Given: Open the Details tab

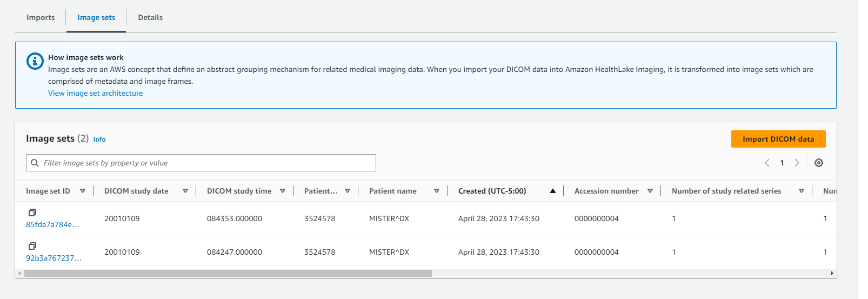Looking at the screenshot, I should click(150, 17).
